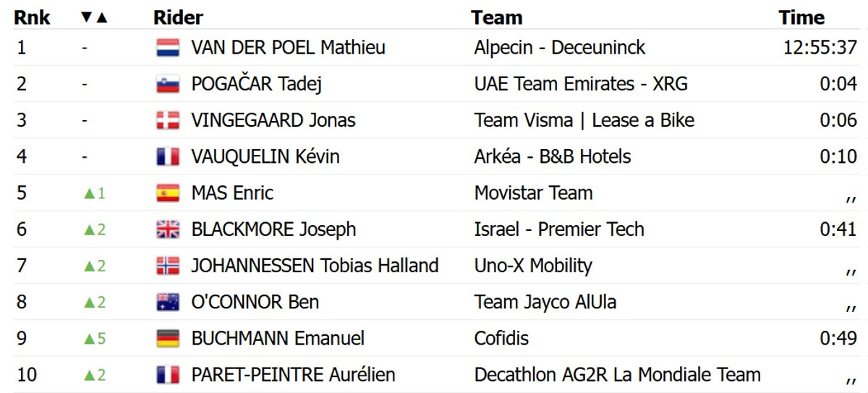
Task: Sort the table by Rnk header
Action: 32,17
